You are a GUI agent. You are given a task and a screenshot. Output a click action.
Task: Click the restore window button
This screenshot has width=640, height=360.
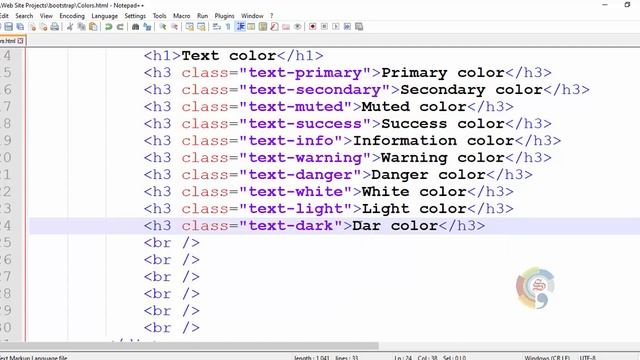click(627, 5)
